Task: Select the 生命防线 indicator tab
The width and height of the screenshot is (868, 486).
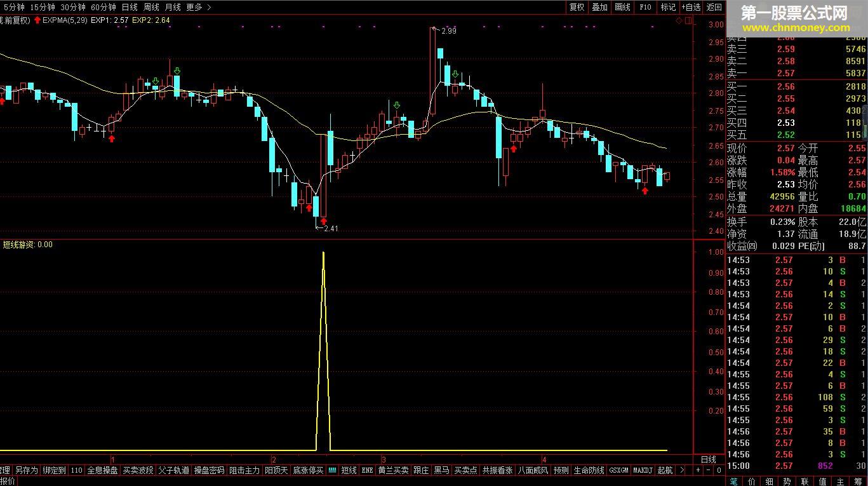Action: click(x=589, y=471)
